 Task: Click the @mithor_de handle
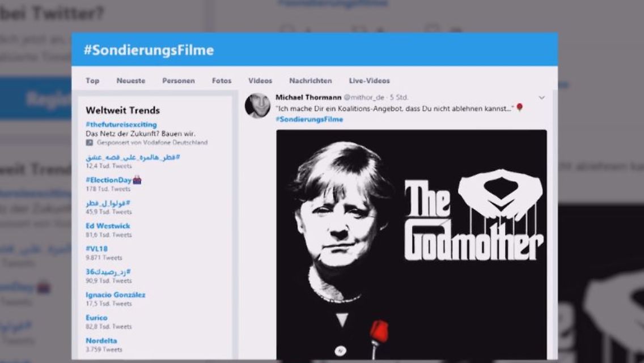[364, 97]
